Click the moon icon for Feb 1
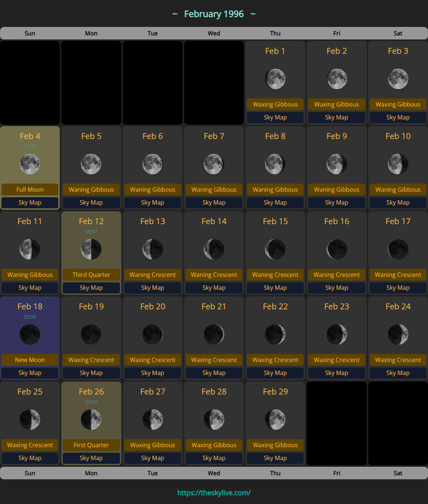This screenshot has height=504, width=428. (x=275, y=79)
